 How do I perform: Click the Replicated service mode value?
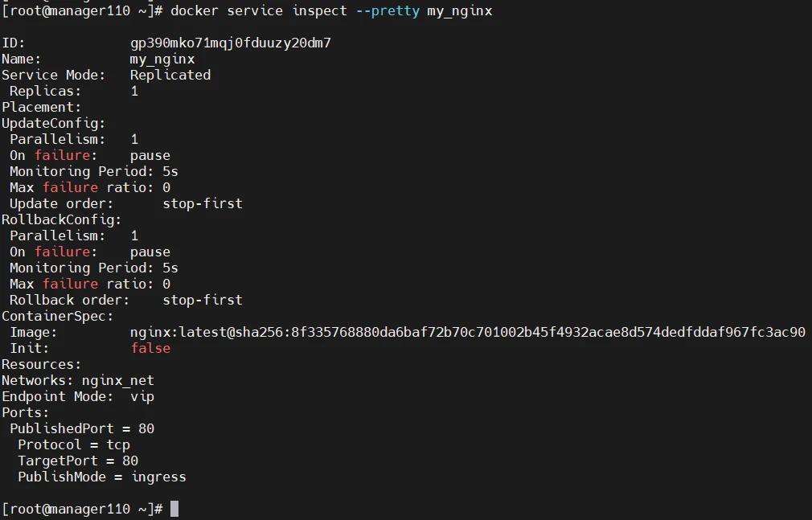click(170, 75)
